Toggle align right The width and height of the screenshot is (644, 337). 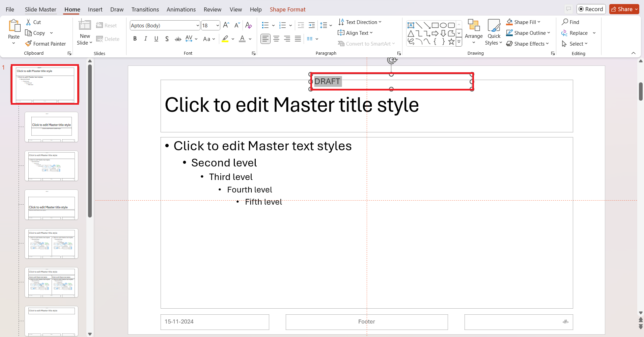[287, 39]
